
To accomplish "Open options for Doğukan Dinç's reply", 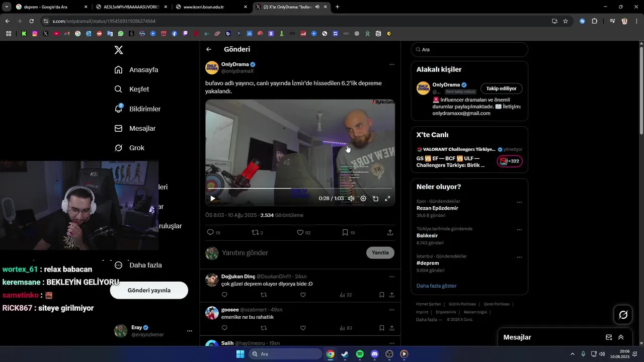I will click(391, 277).
